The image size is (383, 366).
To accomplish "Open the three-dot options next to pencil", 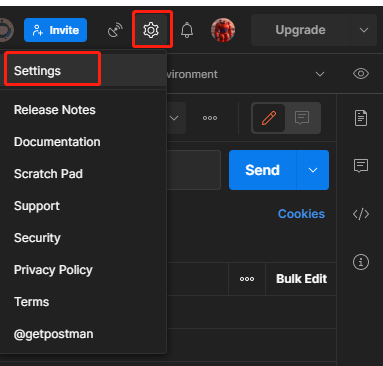I will tap(210, 118).
